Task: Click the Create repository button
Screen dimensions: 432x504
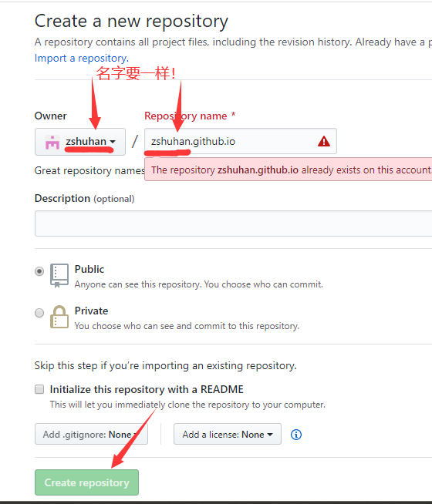Action: pyautogui.click(x=87, y=482)
